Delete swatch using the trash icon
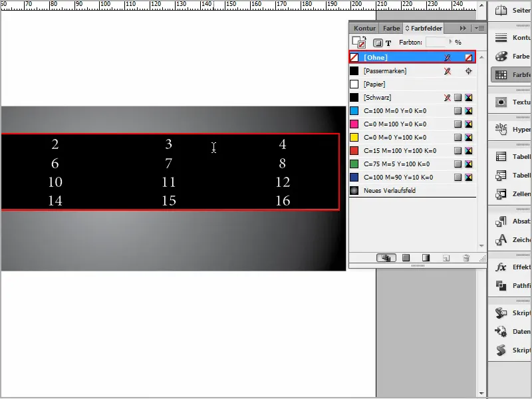The width and height of the screenshot is (532, 399). (x=466, y=258)
